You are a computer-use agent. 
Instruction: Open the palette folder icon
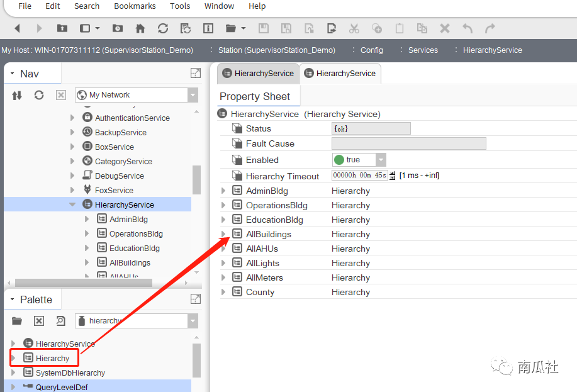point(17,321)
